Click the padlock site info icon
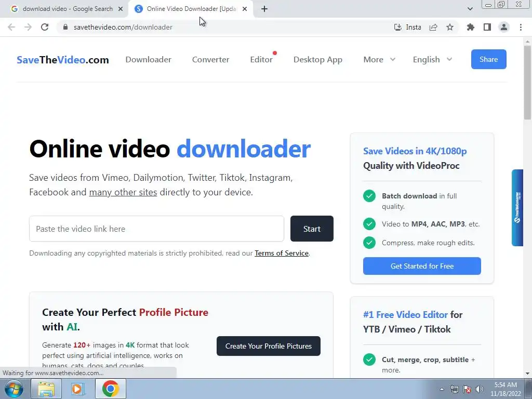 coord(65,27)
